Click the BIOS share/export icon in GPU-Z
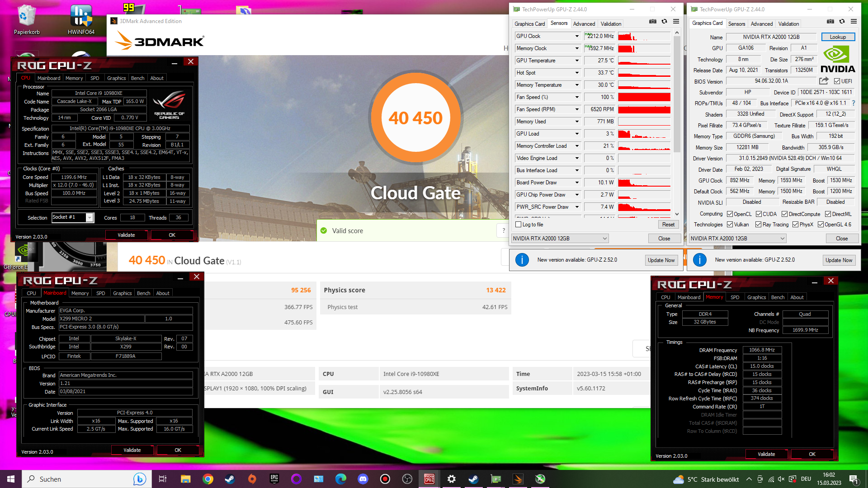Viewport: 868px width, 488px height. tap(824, 81)
